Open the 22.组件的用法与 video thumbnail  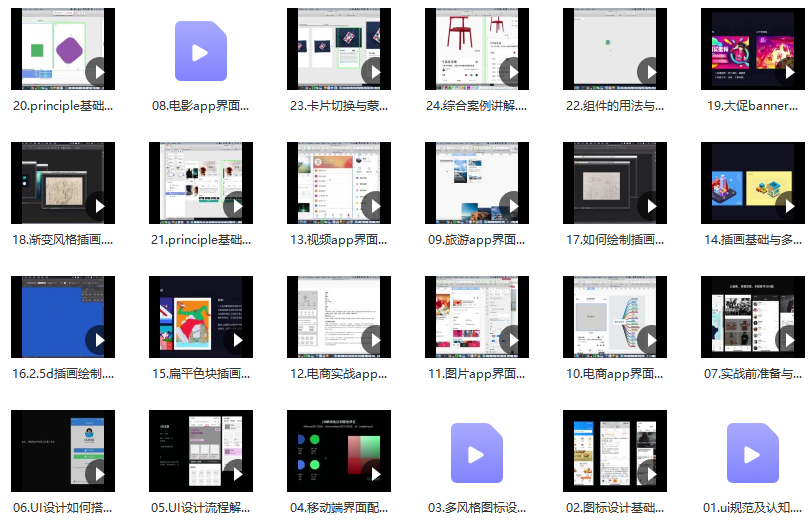[614, 50]
